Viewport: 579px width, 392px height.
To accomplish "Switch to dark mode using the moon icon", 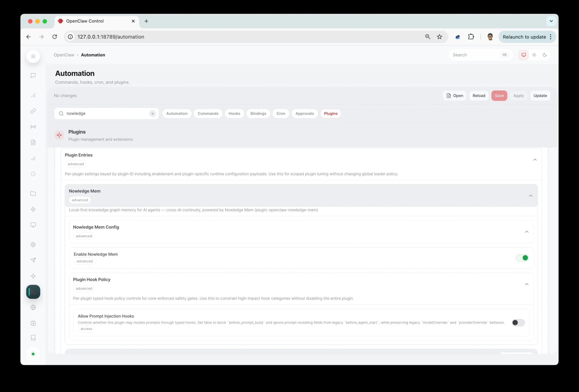I will 545,55.
